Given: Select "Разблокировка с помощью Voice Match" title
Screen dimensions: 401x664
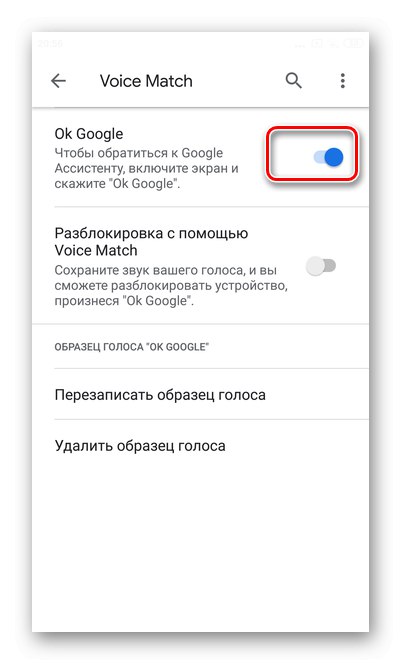Looking at the screenshot, I should [151, 242].
